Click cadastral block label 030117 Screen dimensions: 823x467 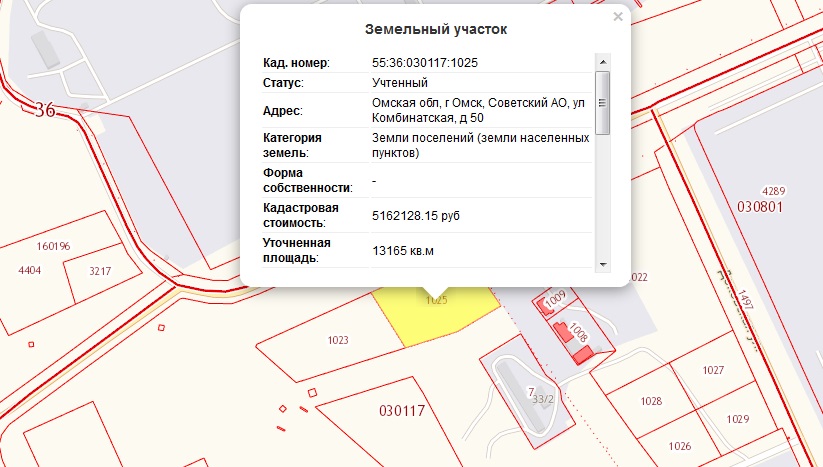pyautogui.click(x=402, y=411)
